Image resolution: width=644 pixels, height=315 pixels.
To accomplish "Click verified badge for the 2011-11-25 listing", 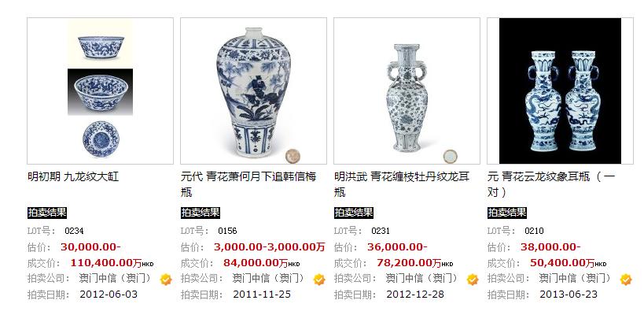I will 319,280.
